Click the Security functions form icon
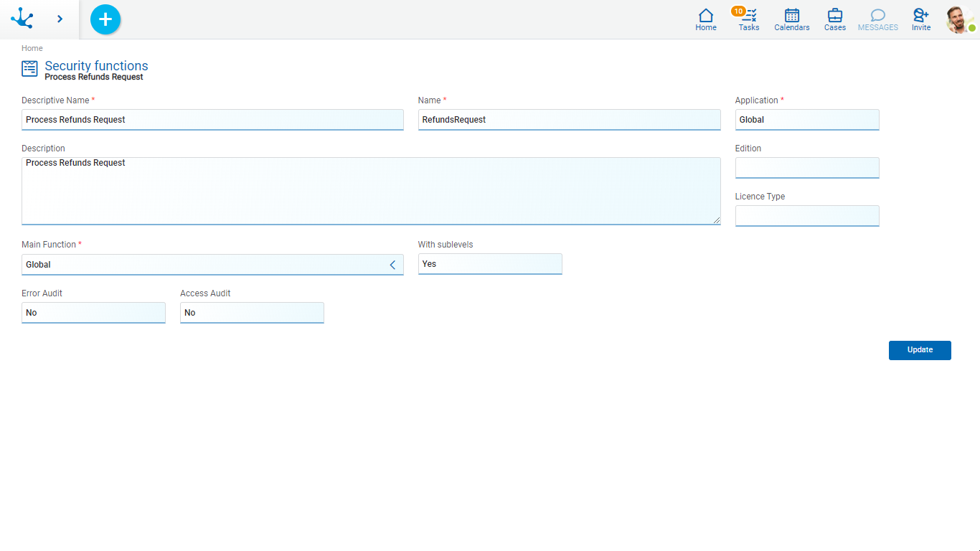 (29, 69)
